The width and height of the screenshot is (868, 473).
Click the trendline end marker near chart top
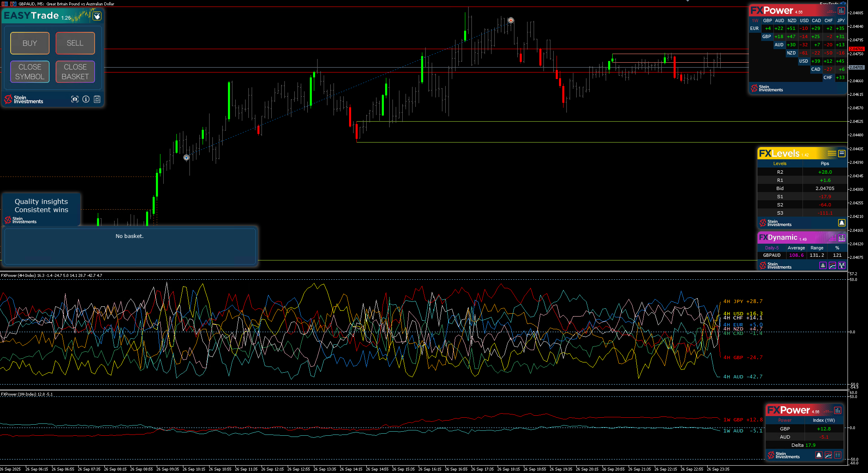point(511,20)
